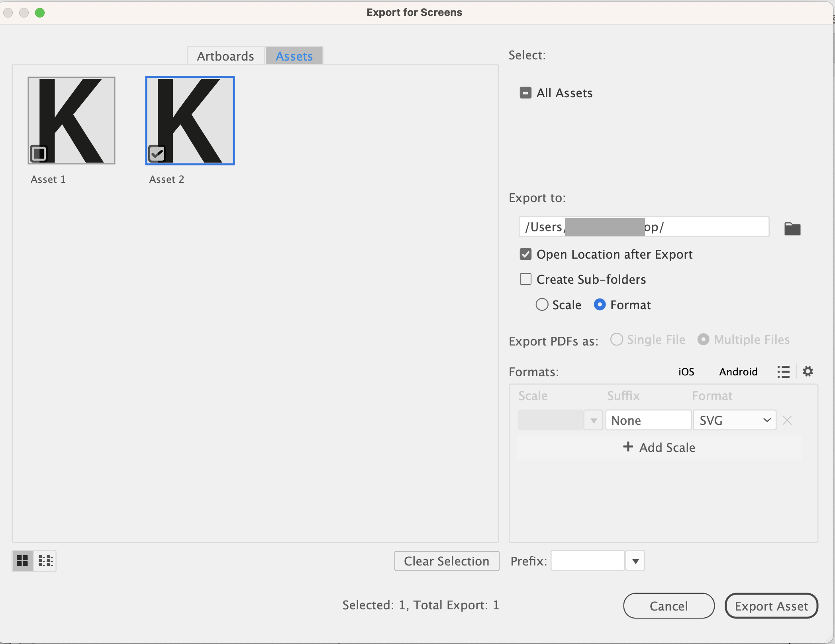Switch to the Artboards tab
835x644 pixels.
(225, 56)
